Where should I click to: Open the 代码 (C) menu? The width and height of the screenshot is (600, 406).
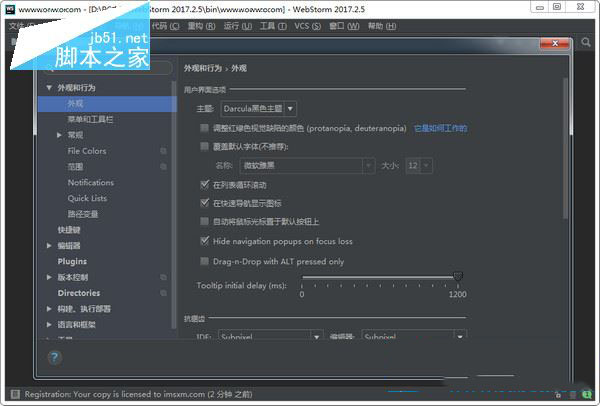tap(165, 26)
